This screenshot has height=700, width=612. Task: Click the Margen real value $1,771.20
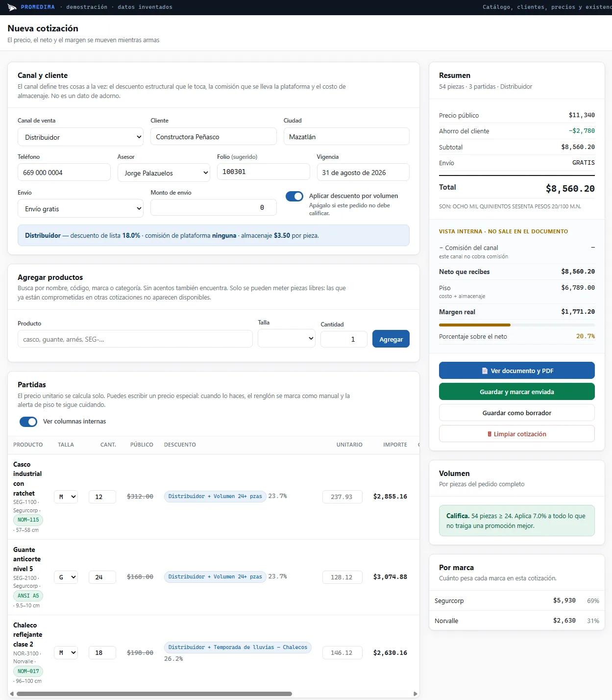coord(578,312)
